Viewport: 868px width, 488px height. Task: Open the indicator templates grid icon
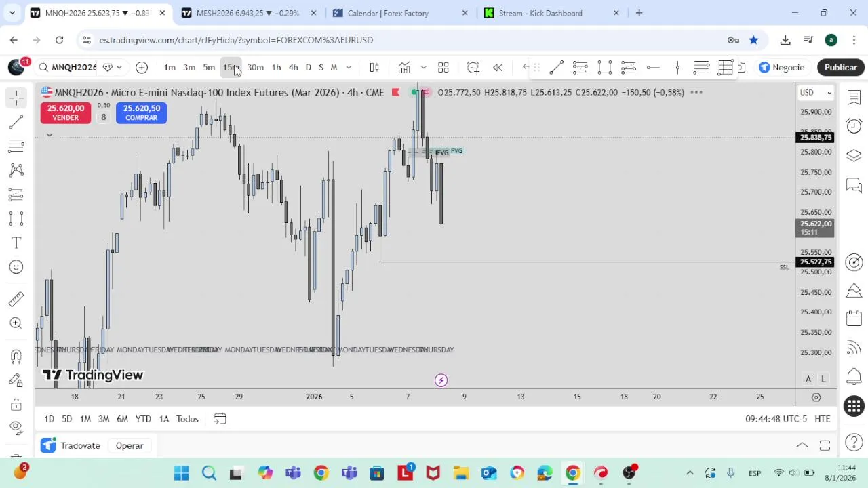point(443,67)
